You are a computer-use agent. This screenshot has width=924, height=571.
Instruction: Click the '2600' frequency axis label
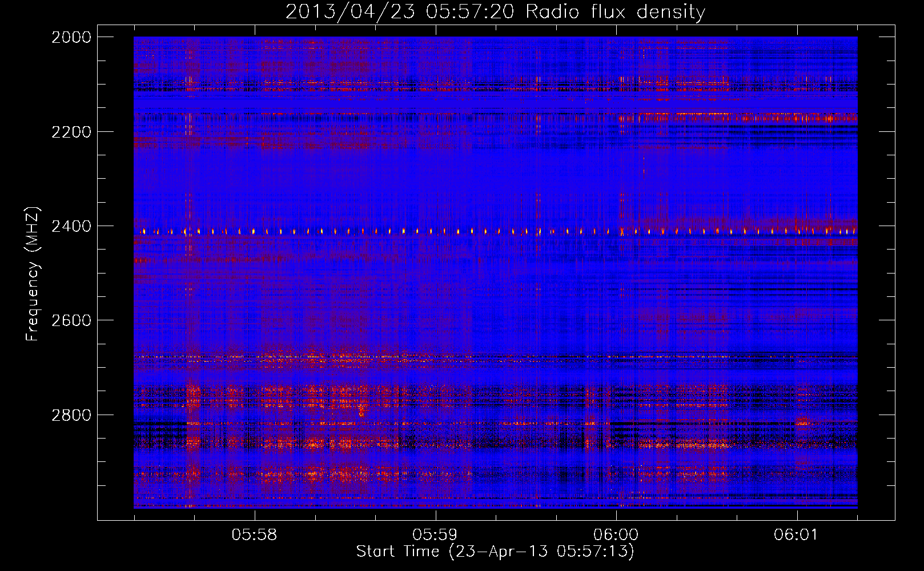click(71, 320)
